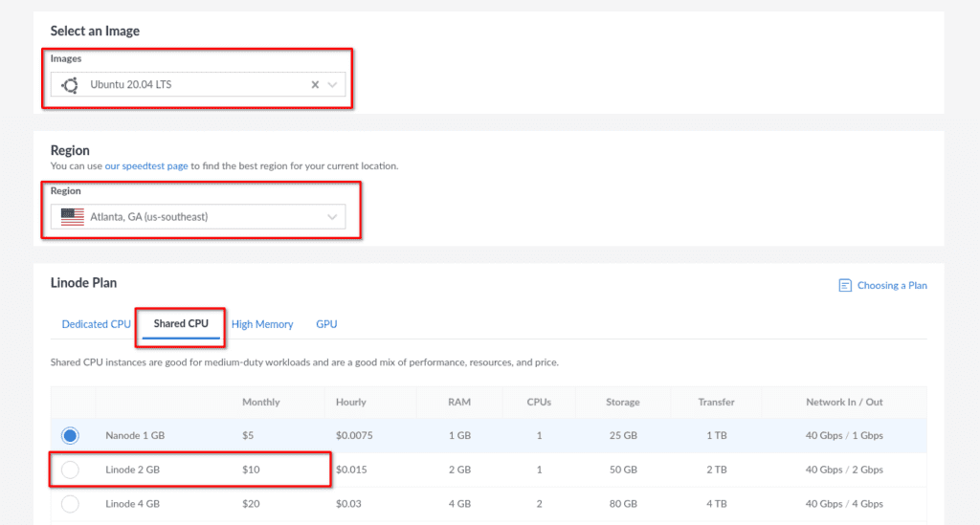980x525 pixels.
Task: Switch to the GPU tab
Action: point(326,324)
